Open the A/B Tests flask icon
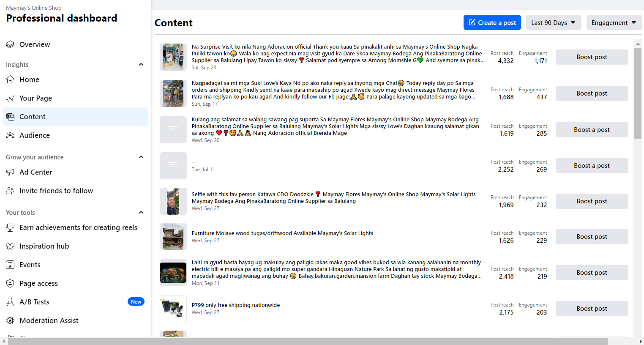 click(x=10, y=302)
